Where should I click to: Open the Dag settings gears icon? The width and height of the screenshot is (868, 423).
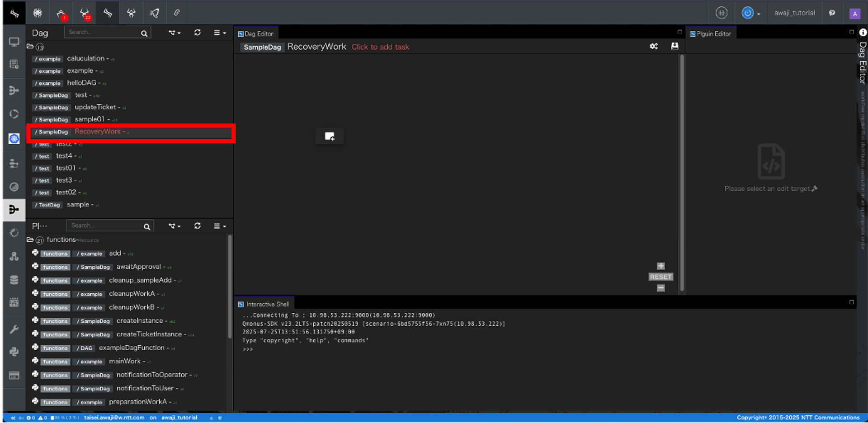coord(654,46)
